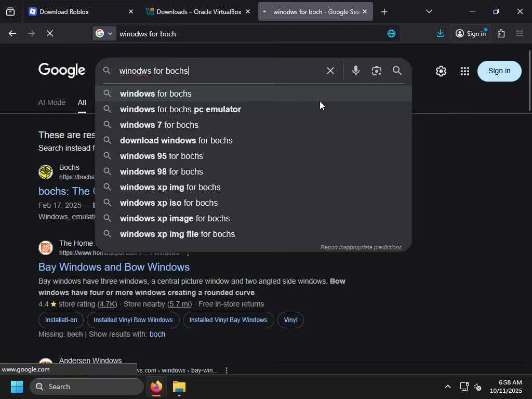
Task: Pick suggestion download windows for bochs
Action: click(x=254, y=140)
